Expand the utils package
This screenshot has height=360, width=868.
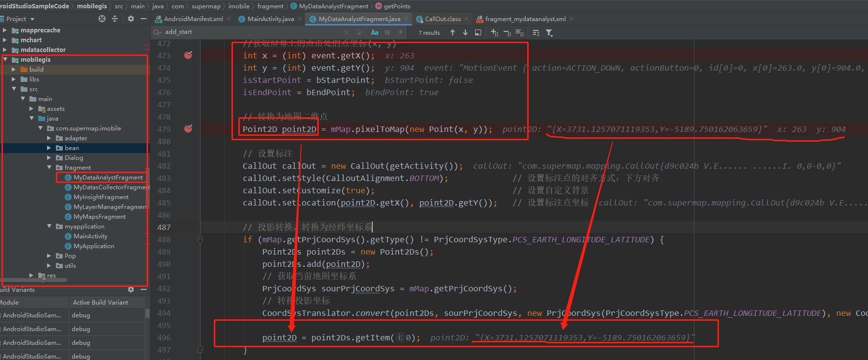pyautogui.click(x=49, y=265)
